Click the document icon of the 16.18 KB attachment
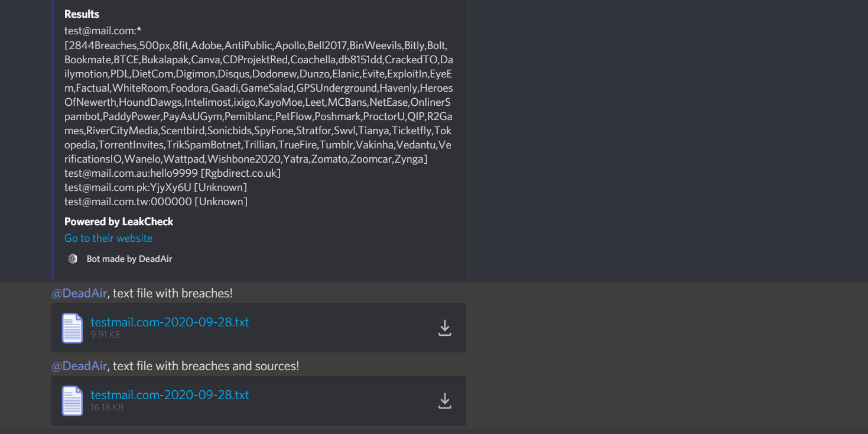 pos(73,401)
